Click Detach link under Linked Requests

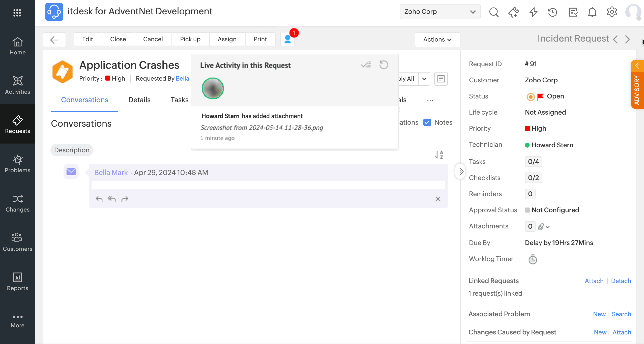click(621, 281)
